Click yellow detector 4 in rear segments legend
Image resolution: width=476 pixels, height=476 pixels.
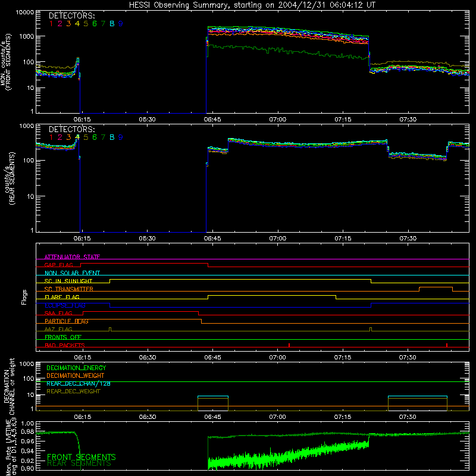pyautogui.click(x=77, y=137)
